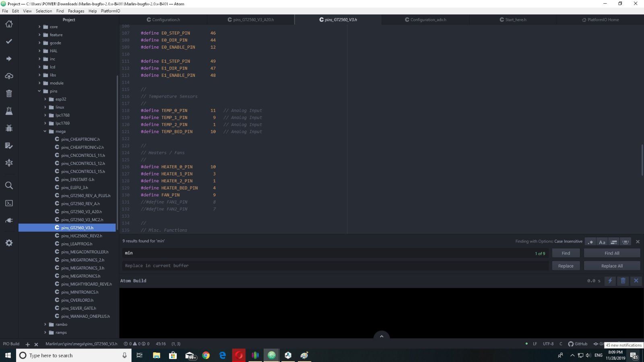Screen dimensions: 644x362
Task: Open the terminal icon in the left toolbar
Action: click(9, 203)
